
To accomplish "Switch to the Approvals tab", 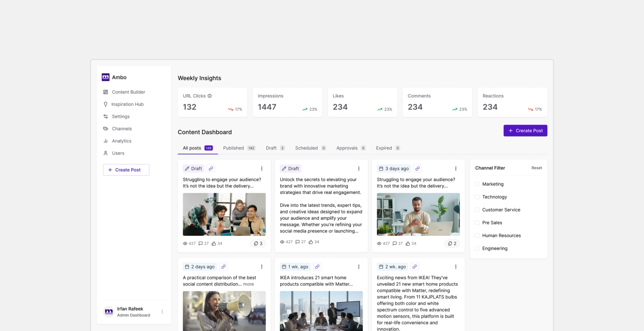I will [351, 148].
